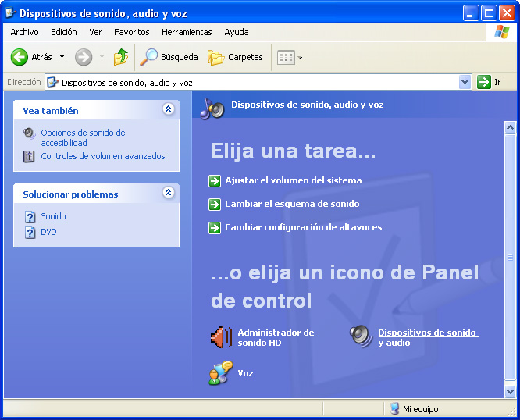The height and width of the screenshot is (420, 520).
Task: Click the address bar control panel icon
Action: pyautogui.click(x=53, y=82)
